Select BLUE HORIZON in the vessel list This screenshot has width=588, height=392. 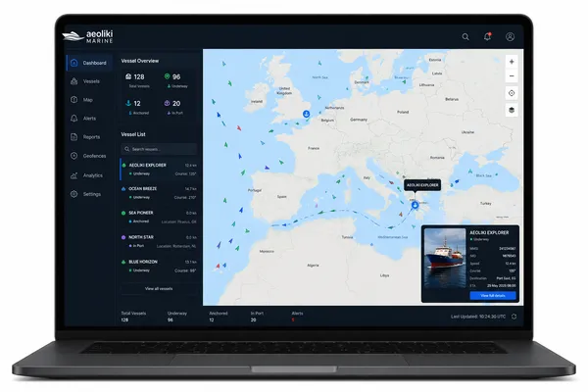(x=159, y=266)
